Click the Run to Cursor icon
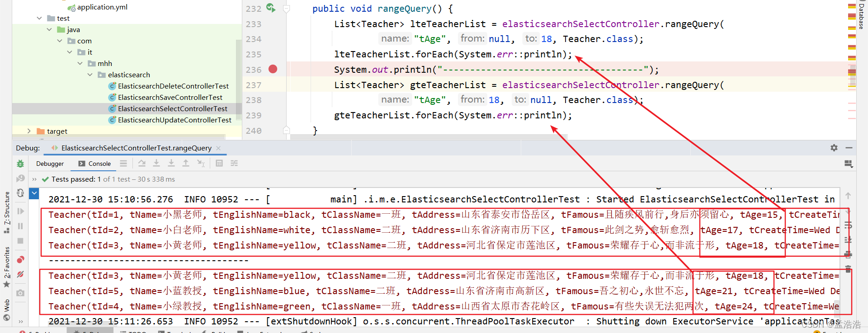868x333 pixels. coord(201,164)
